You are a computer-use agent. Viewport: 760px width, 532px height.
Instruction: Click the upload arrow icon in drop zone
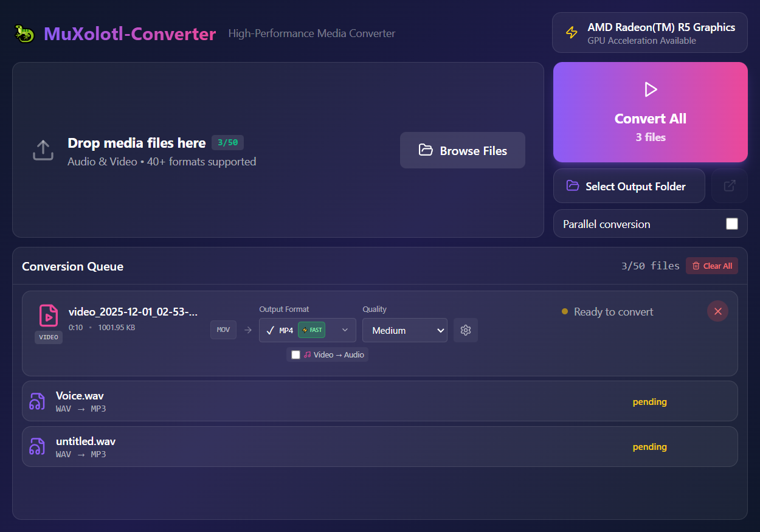click(x=43, y=150)
